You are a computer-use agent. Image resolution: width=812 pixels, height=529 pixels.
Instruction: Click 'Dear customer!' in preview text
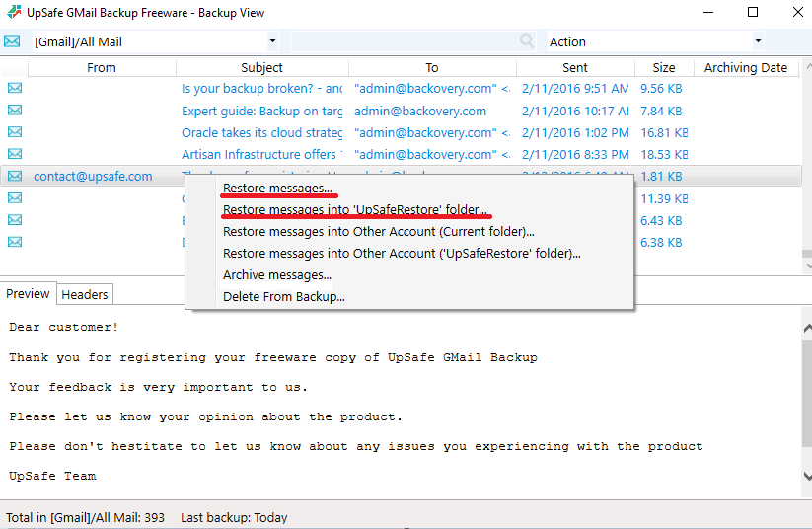point(64,327)
